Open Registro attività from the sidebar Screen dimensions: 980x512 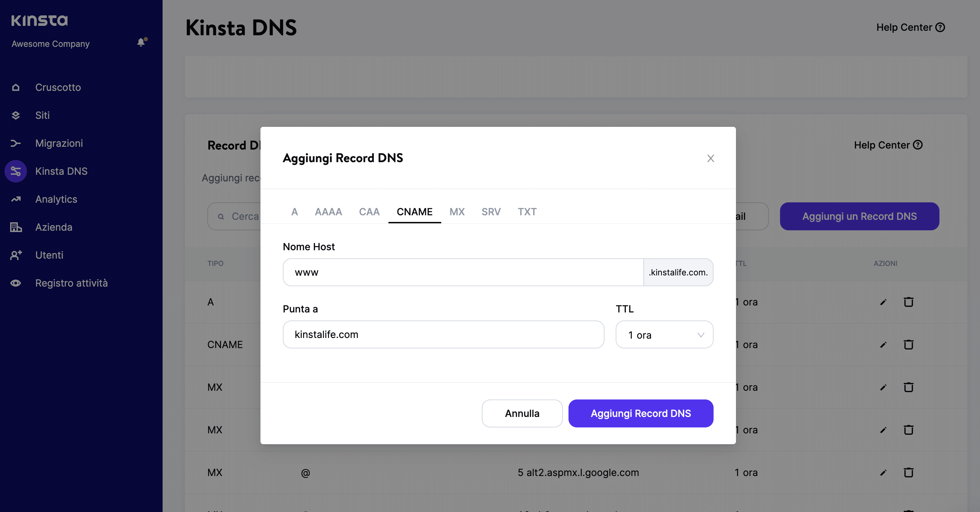click(x=72, y=283)
